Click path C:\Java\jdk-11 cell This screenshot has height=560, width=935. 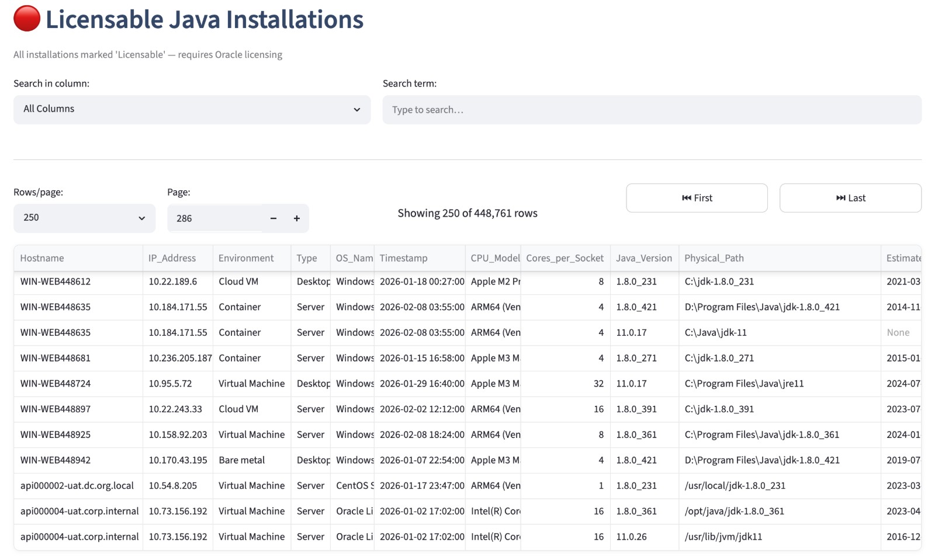[780, 333]
